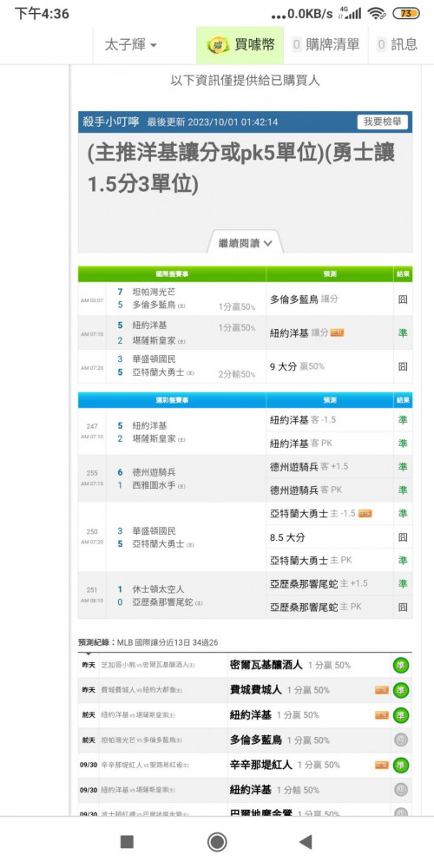
Task: Open the 訊息 messages tab
Action: pyautogui.click(x=397, y=45)
